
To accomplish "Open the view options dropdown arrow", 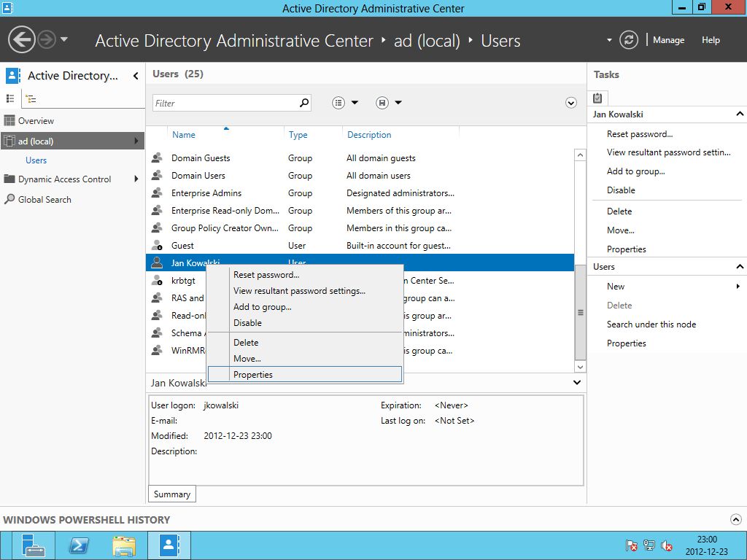I will [355, 102].
